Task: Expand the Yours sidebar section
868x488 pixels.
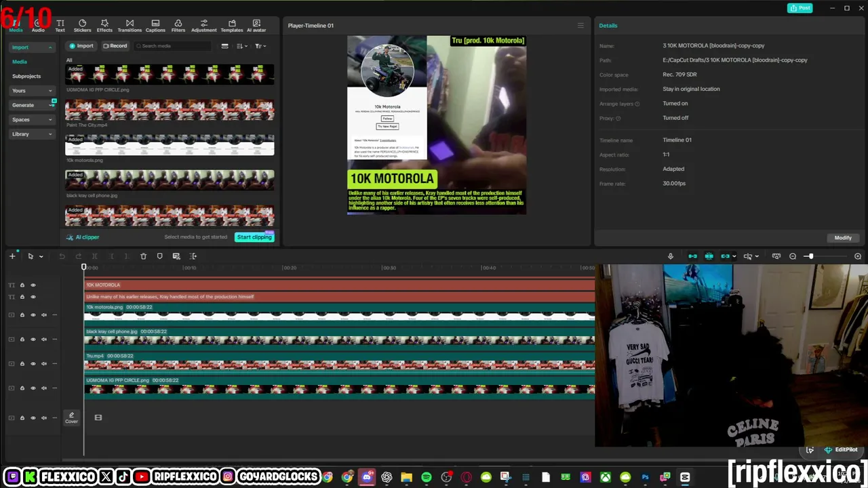Action: 32,91
